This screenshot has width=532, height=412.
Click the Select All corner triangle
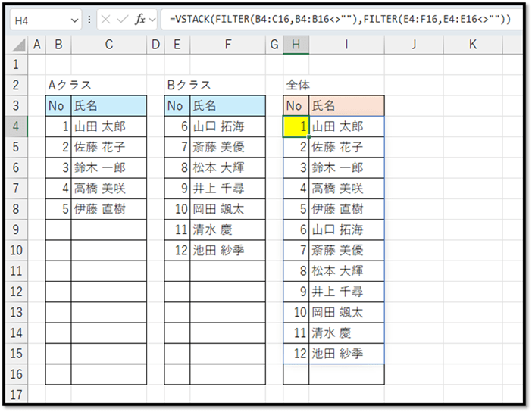point(20,45)
